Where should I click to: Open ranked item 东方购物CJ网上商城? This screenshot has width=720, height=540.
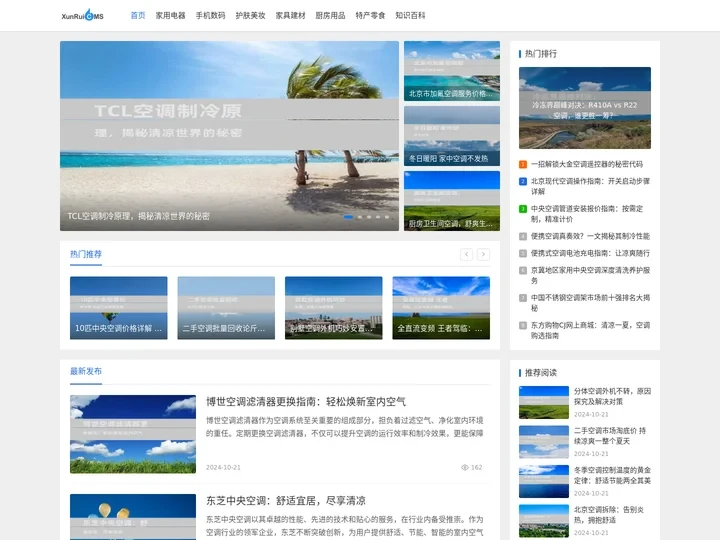[591, 330]
